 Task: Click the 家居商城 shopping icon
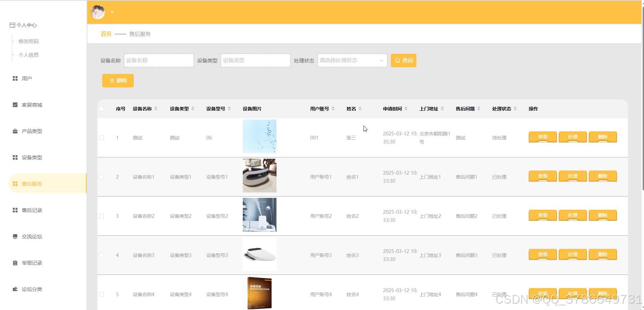click(15, 105)
